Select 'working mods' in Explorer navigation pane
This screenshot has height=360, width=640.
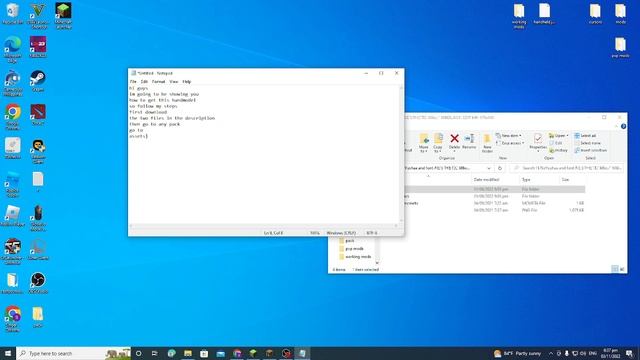coord(355,257)
